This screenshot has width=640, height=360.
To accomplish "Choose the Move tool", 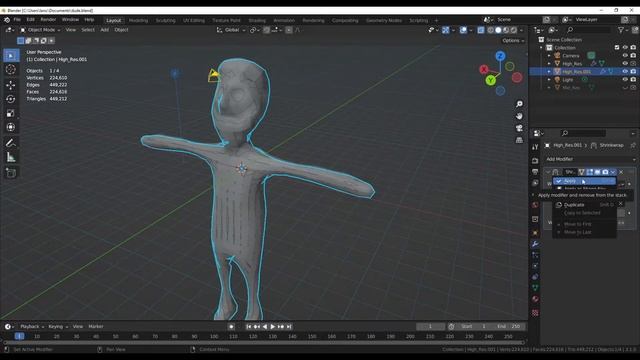I will pos(11,85).
